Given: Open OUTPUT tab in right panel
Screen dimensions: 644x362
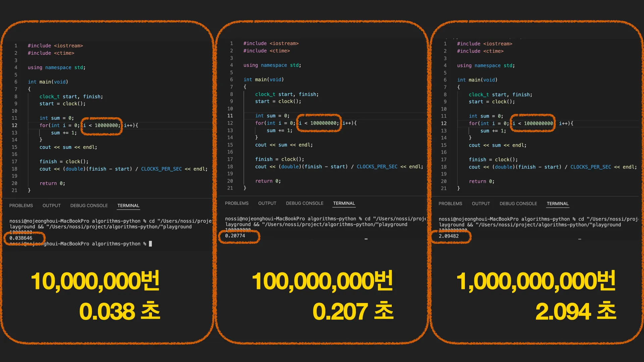Looking at the screenshot, I should [x=481, y=203].
